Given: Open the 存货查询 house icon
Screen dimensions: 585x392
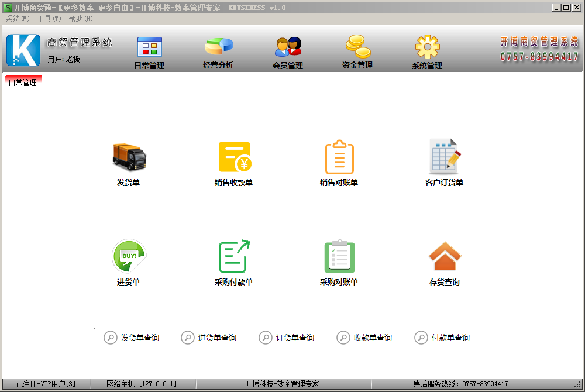Looking at the screenshot, I should coord(445,256).
